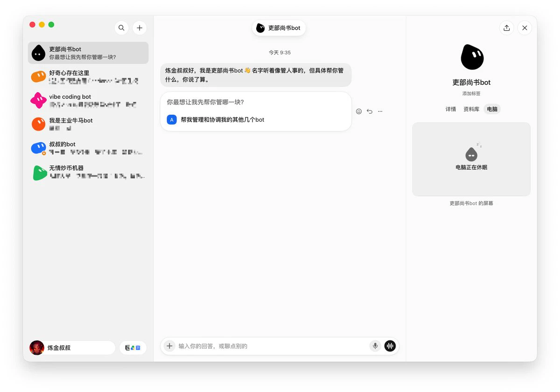560x392 pixels.
Task: Click the attachment plus icon in the input bar
Action: [x=169, y=346]
